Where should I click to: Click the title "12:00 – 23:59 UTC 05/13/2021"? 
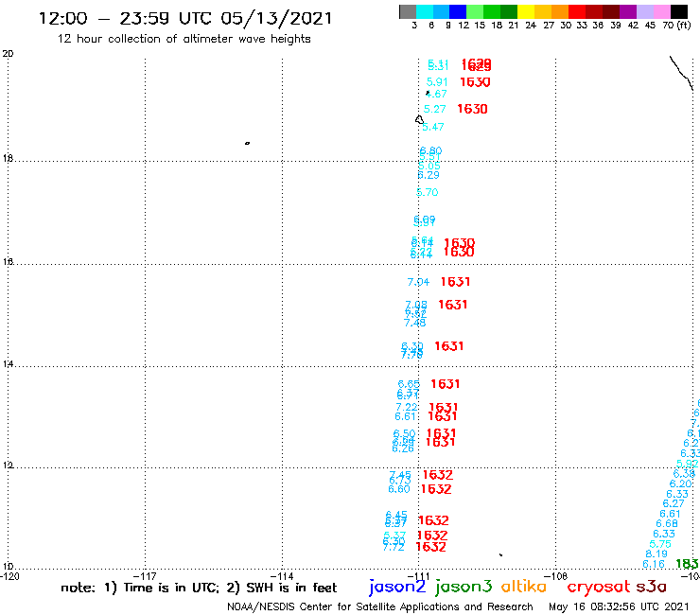(x=185, y=18)
